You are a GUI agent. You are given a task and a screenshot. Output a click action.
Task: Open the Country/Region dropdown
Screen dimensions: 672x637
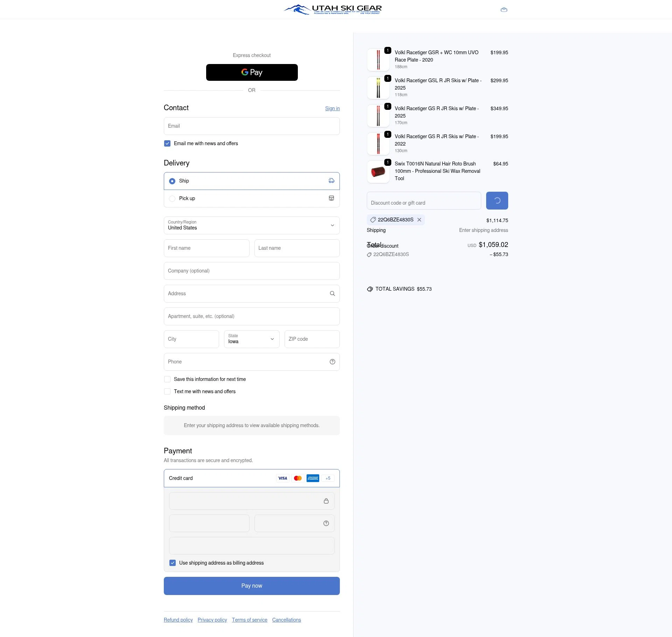click(x=252, y=225)
